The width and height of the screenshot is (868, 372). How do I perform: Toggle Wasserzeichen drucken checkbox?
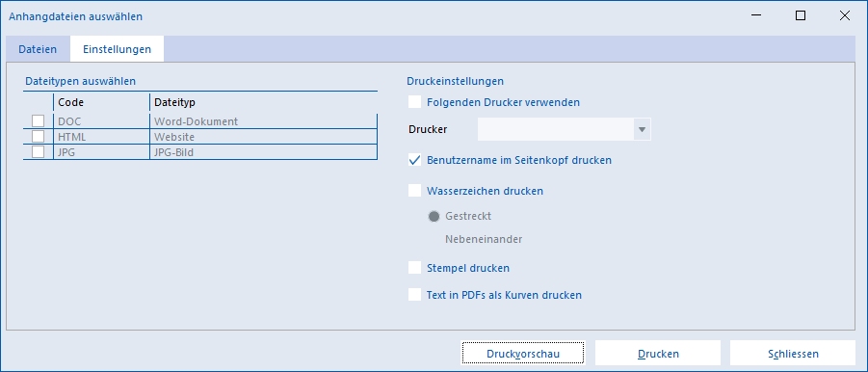(414, 191)
